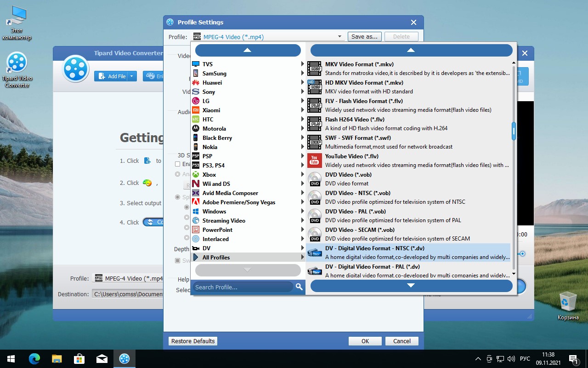588x368 pixels.
Task: Select the HTC category icon
Action: (x=196, y=119)
